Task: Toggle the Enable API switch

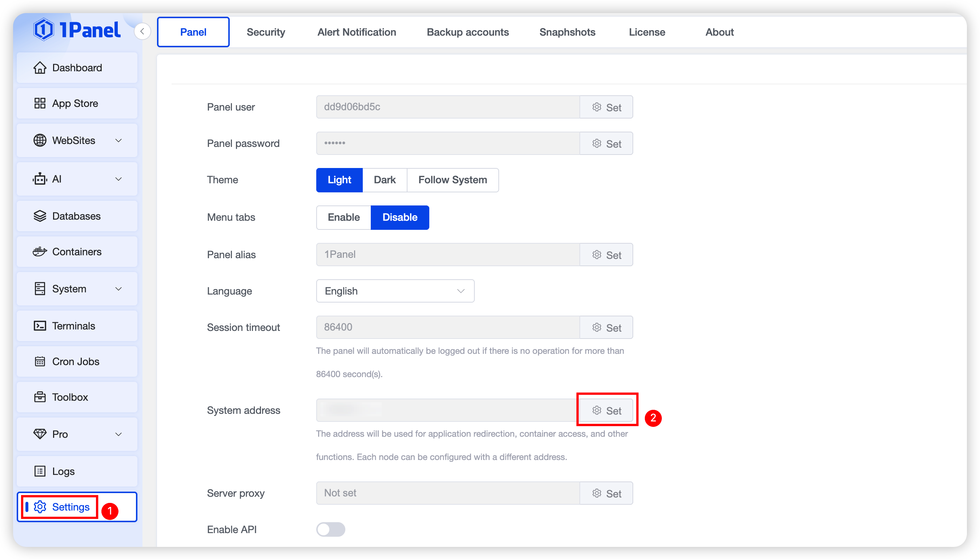Action: point(330,529)
